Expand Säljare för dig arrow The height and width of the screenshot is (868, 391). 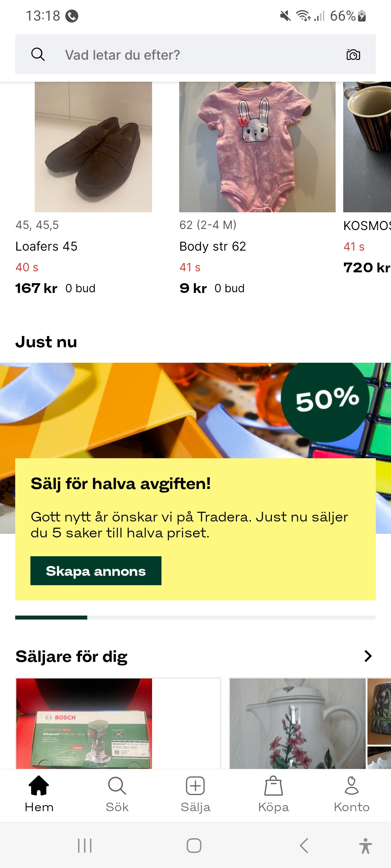tap(368, 656)
